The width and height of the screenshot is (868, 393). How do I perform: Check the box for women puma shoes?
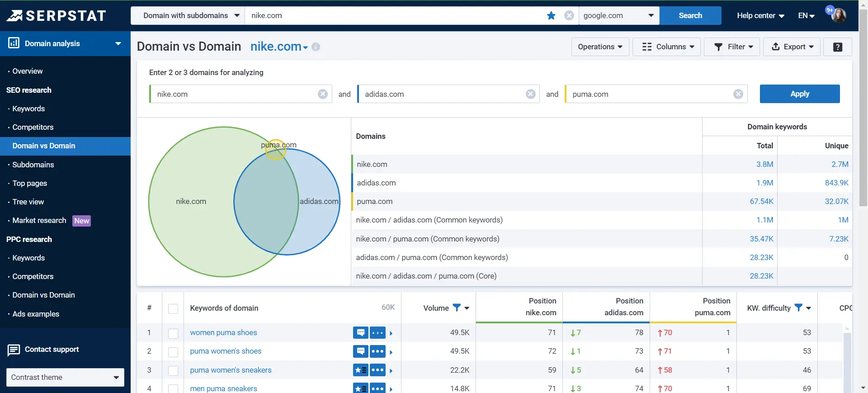(x=173, y=333)
